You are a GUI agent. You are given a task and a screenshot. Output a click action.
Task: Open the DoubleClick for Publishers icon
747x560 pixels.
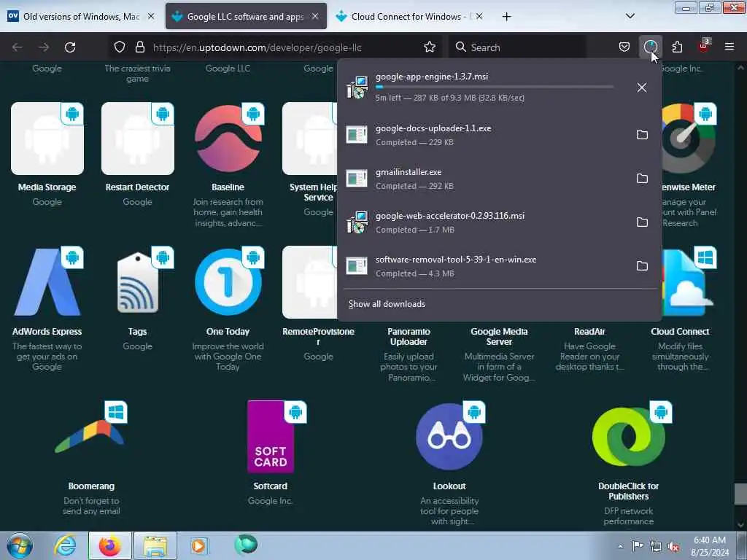[628, 437]
